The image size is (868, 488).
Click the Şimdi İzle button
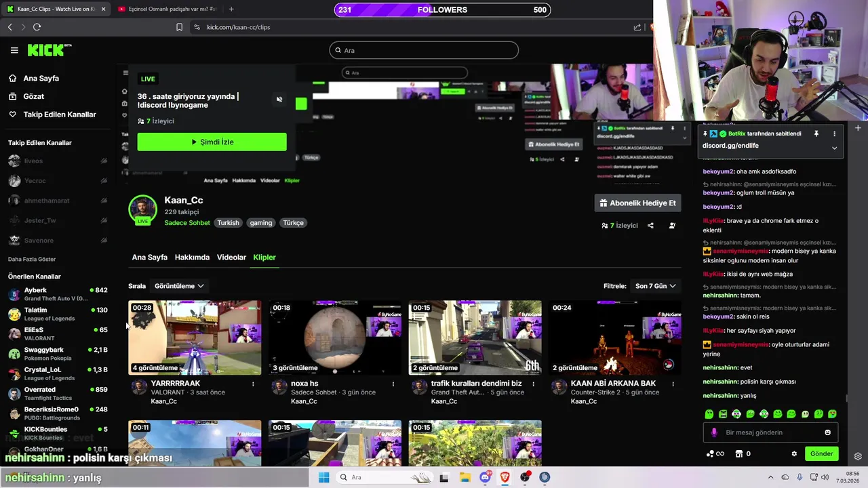point(212,142)
